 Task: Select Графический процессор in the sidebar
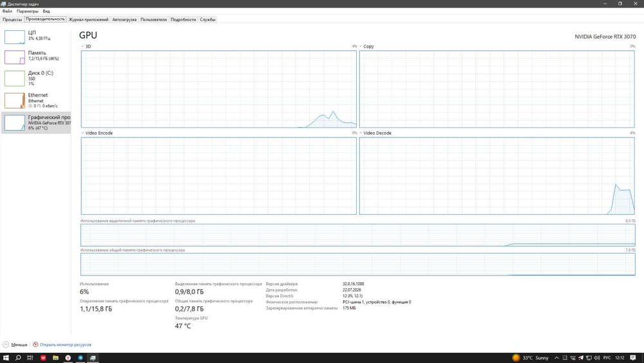point(36,123)
